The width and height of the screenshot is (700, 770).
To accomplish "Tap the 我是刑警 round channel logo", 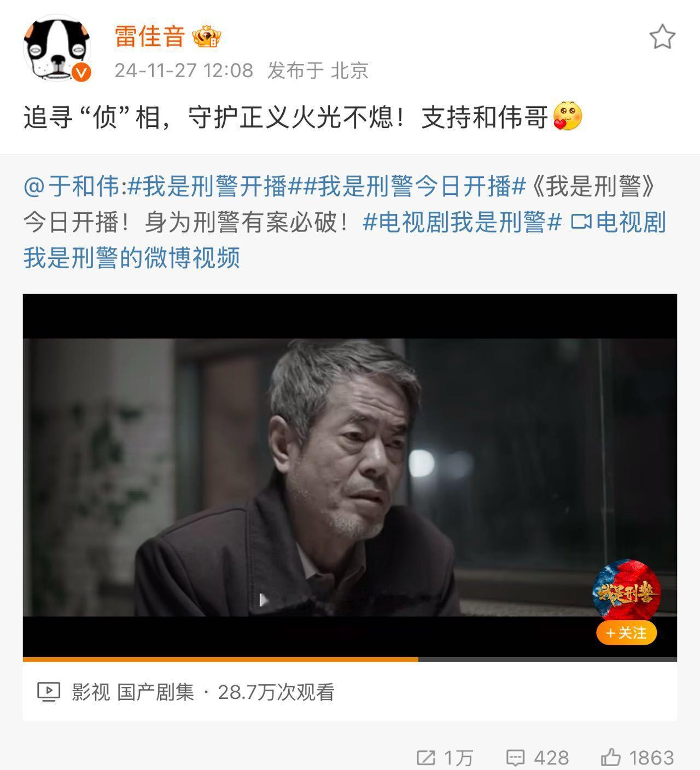I will (626, 590).
